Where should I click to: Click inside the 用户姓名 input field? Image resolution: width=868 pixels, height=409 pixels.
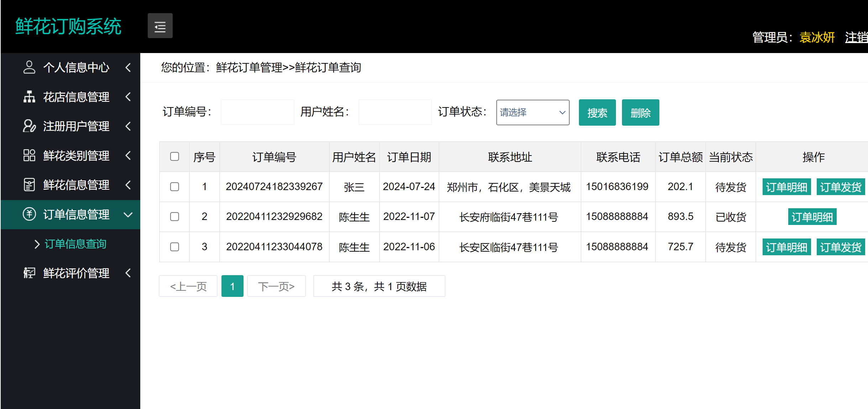tap(394, 112)
